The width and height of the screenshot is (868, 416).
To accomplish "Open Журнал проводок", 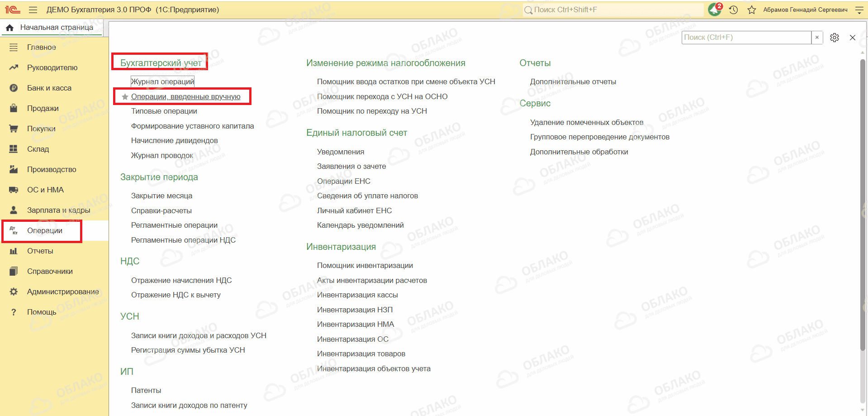I will [x=162, y=155].
